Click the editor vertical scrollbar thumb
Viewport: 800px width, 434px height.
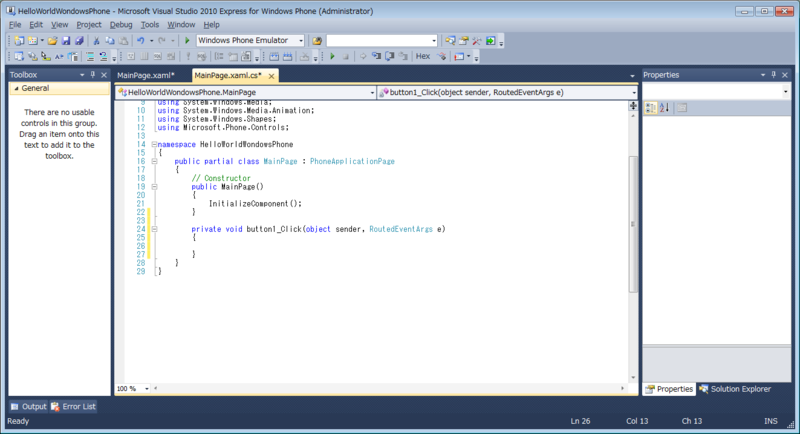click(x=633, y=224)
